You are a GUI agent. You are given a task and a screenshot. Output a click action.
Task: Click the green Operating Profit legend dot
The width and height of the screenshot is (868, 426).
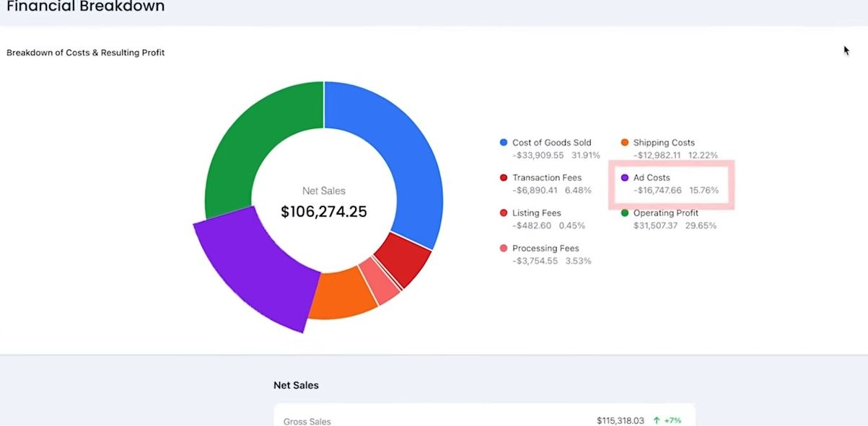click(x=625, y=213)
